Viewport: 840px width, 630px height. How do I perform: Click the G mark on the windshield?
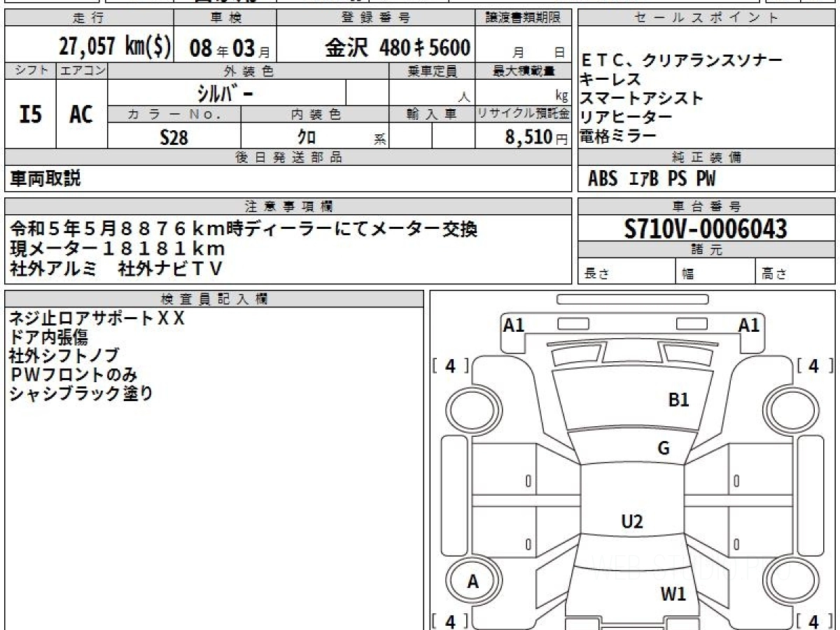664,449
